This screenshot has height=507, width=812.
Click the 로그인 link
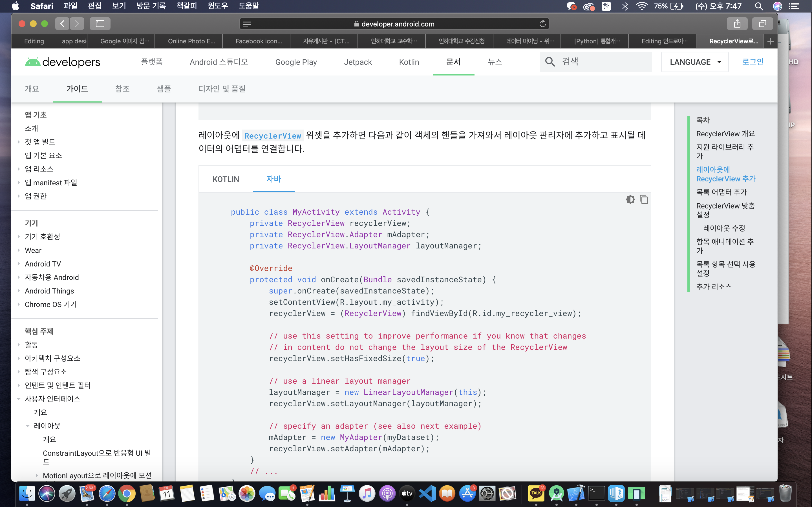[753, 62]
